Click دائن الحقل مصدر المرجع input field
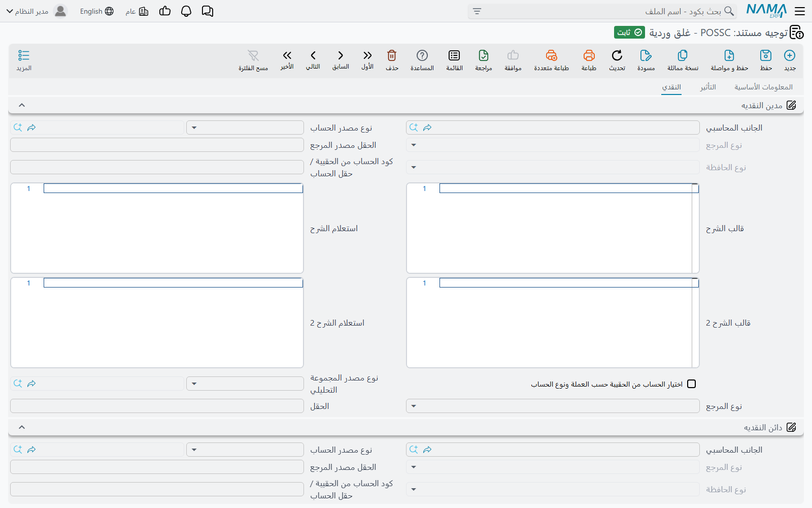This screenshot has height=508, width=812. tap(157, 467)
